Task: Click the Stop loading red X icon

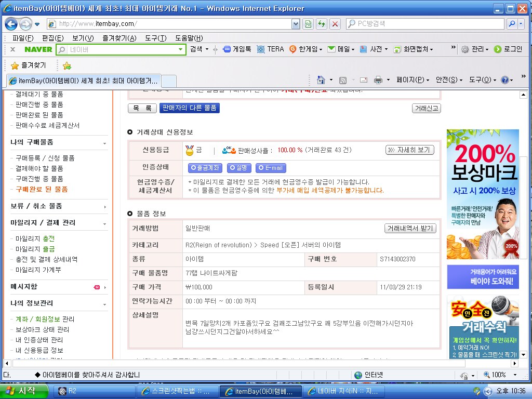Action: coord(335,24)
